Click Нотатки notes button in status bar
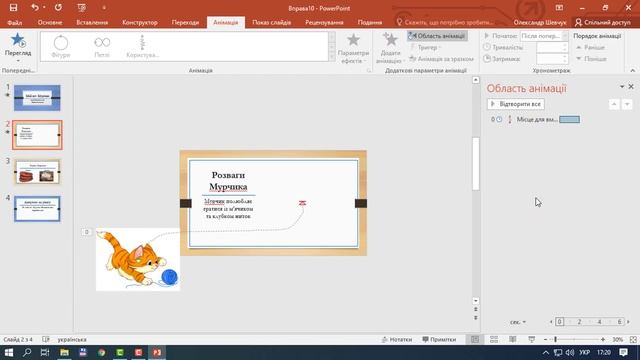The height and width of the screenshot is (360, 640). pyautogui.click(x=397, y=340)
